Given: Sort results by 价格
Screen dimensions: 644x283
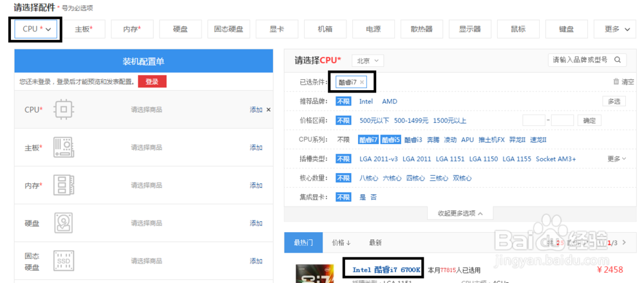Looking at the screenshot, I should (x=341, y=242).
